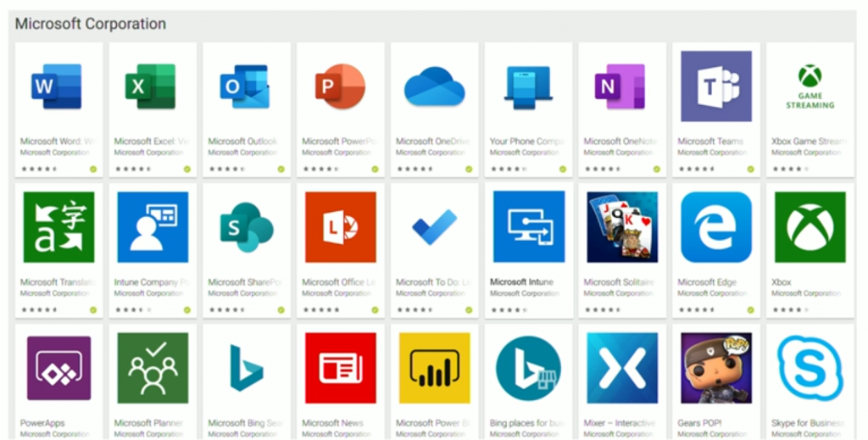Click the Microsoft Corporation section heading
Image resolution: width=868 pixels, height=440 pixels.
pos(91,24)
